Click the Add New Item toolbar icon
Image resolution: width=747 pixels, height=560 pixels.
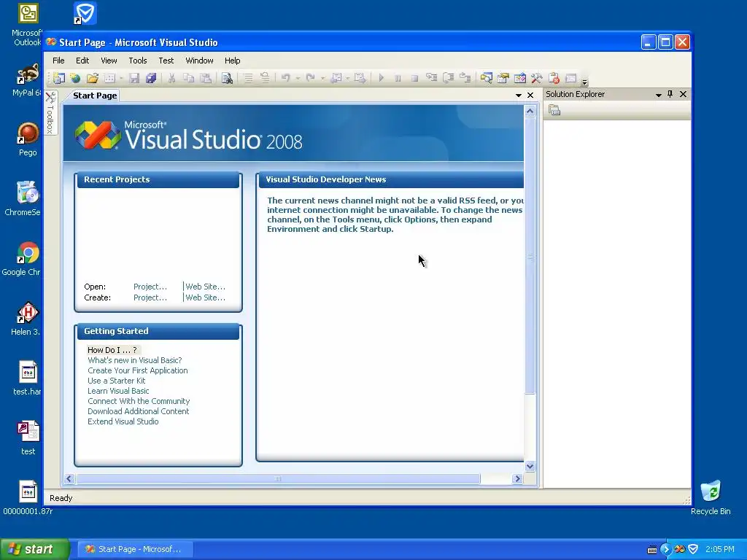point(110,78)
